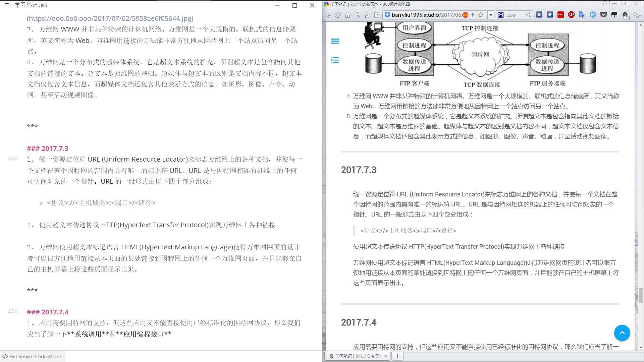Toggle the bookmark star in address bar
Viewport: 644px width, 362px height.
(x=481, y=15)
